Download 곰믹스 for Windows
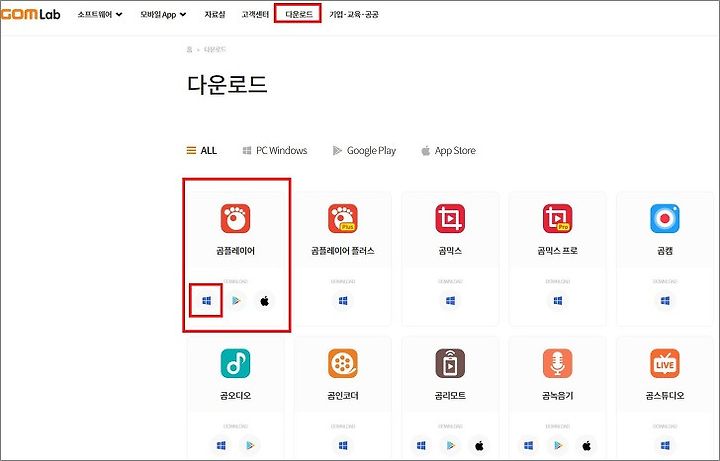This screenshot has height=461, width=720. tap(450, 301)
